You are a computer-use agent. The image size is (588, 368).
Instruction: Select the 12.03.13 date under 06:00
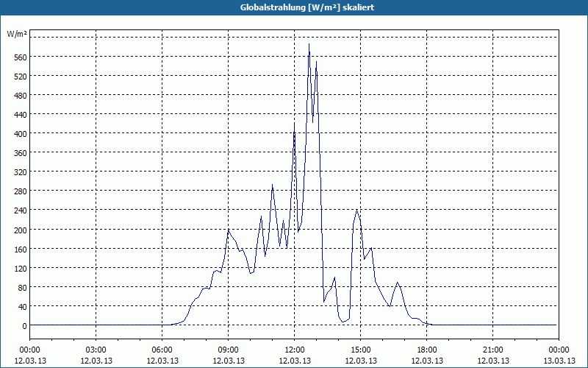pyautogui.click(x=162, y=361)
